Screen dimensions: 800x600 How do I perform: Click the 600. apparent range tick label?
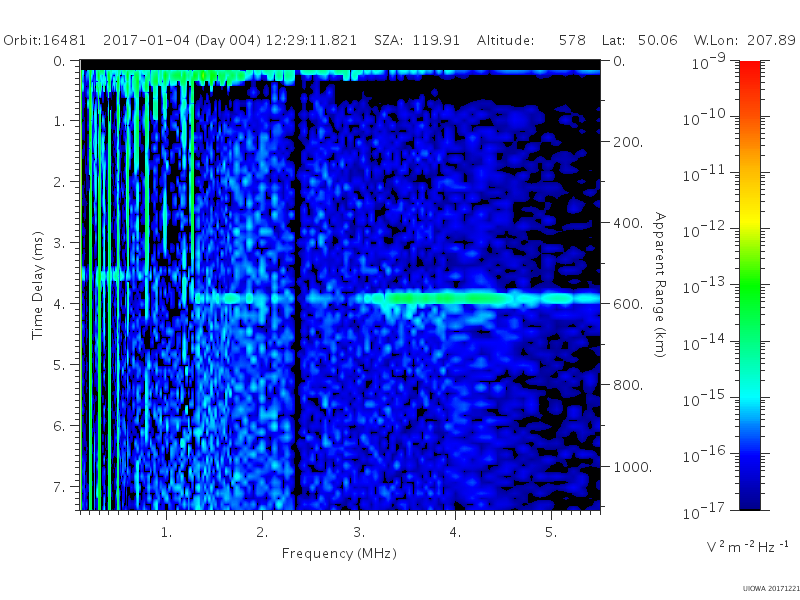coord(628,304)
